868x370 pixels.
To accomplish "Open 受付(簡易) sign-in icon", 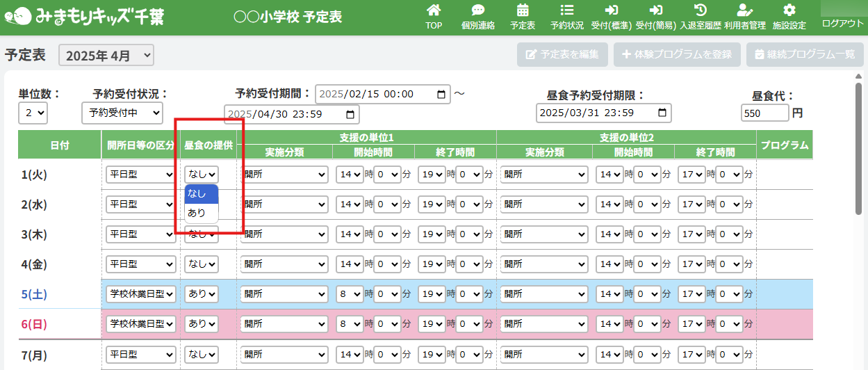I will (656, 11).
